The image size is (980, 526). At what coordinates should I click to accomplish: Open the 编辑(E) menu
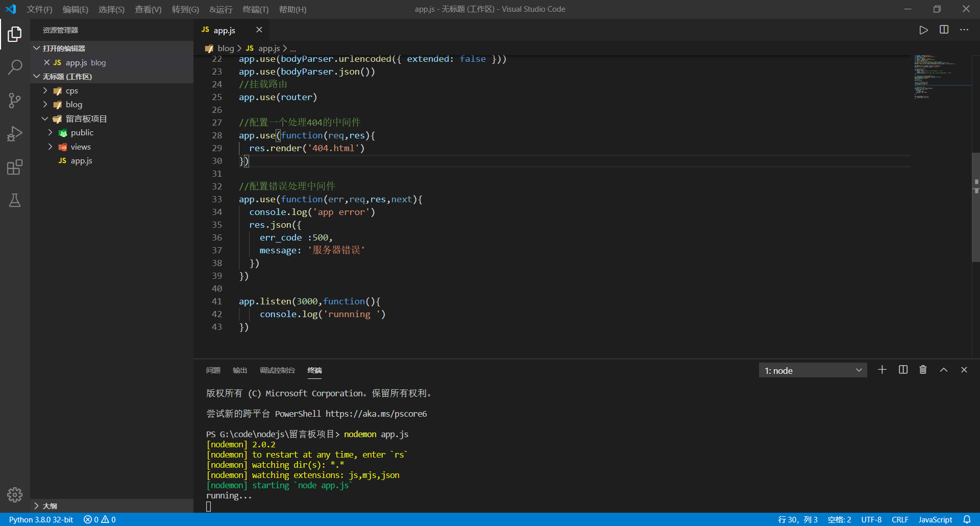tap(75, 9)
